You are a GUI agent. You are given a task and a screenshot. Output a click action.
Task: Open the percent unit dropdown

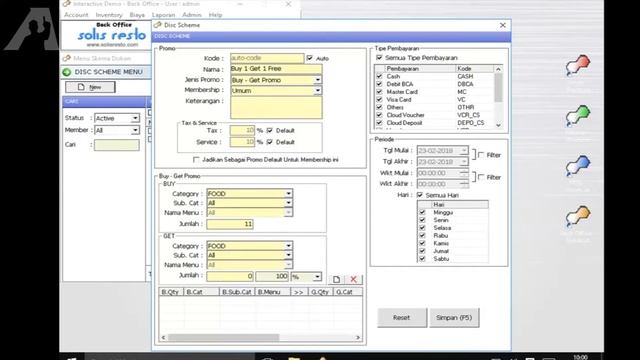pyautogui.click(x=317, y=277)
